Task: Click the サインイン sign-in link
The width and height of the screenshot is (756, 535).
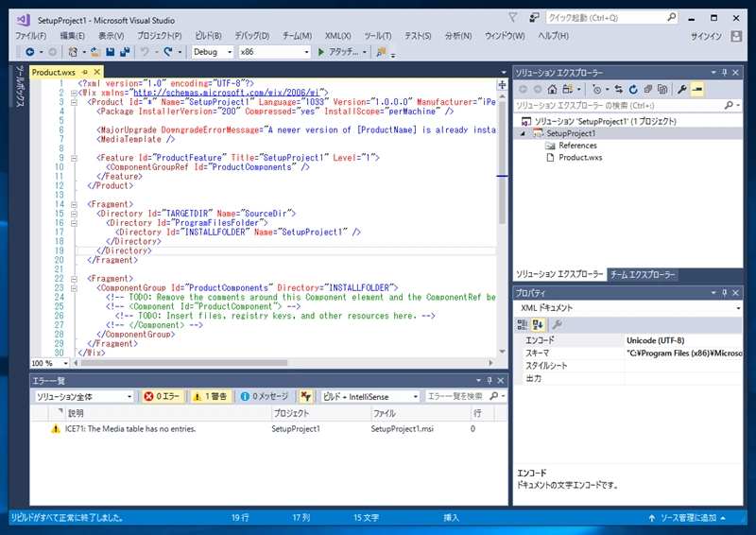Action: (706, 36)
